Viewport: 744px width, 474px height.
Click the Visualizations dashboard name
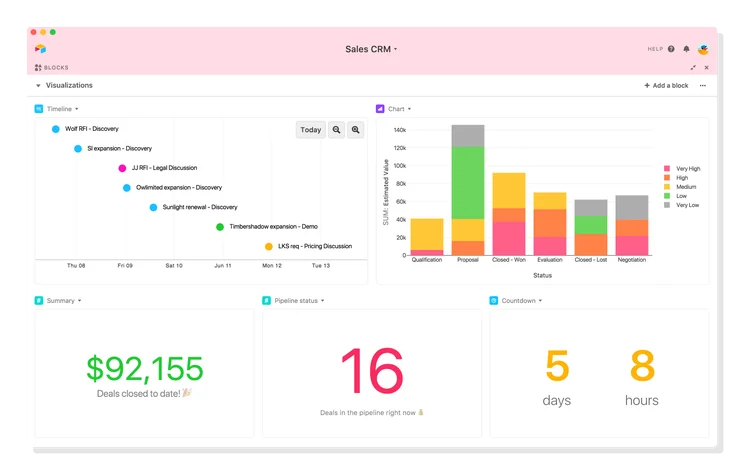click(x=69, y=85)
